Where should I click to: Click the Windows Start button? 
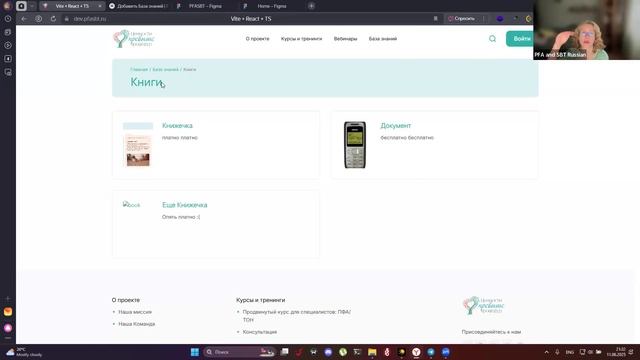(195, 352)
